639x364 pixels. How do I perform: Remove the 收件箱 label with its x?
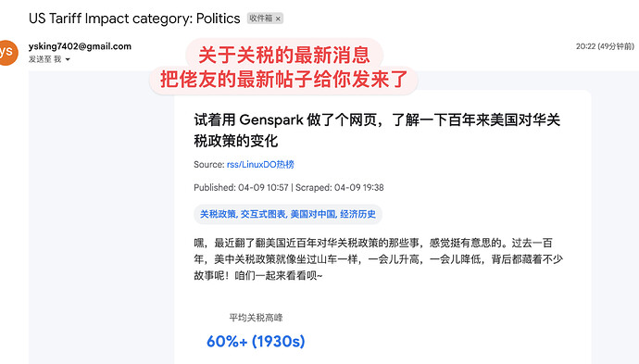278,19
